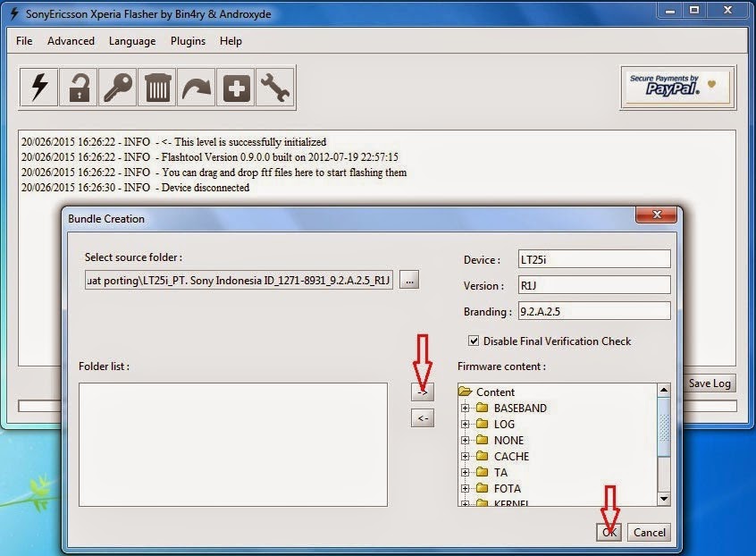
Task: Select the FOTA tree item
Action: (x=508, y=488)
